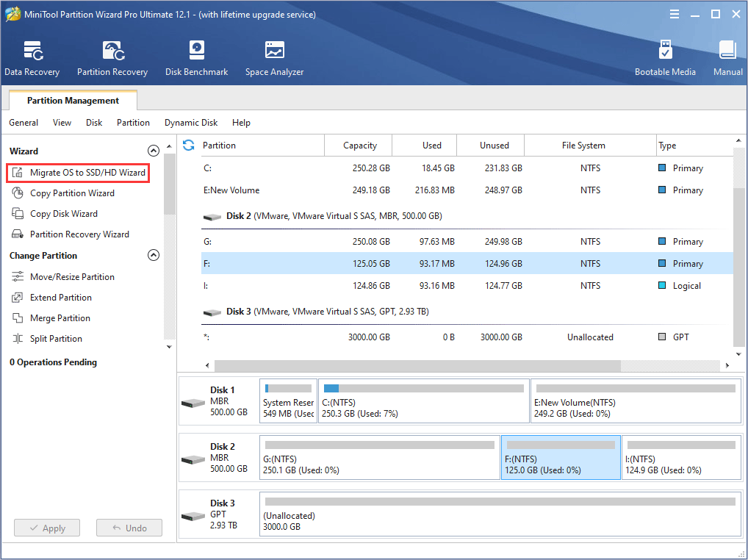Open the View menu
748x560 pixels.
tap(62, 123)
